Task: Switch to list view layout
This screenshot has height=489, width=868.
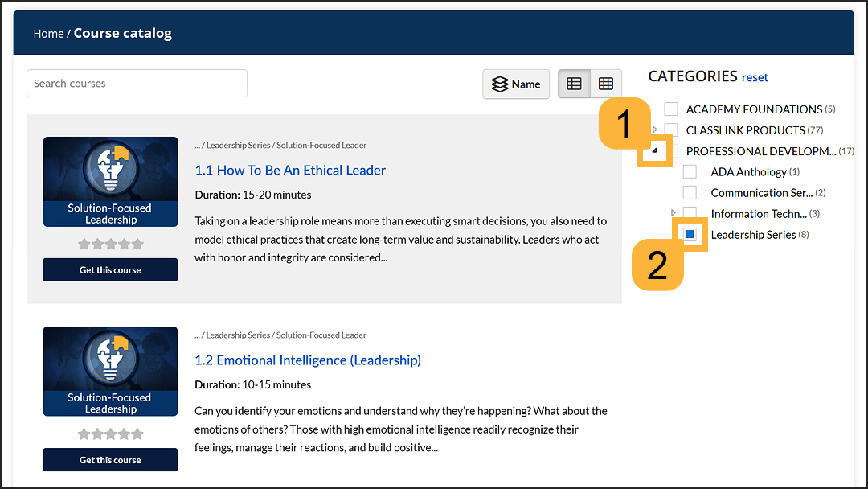Action: click(574, 83)
